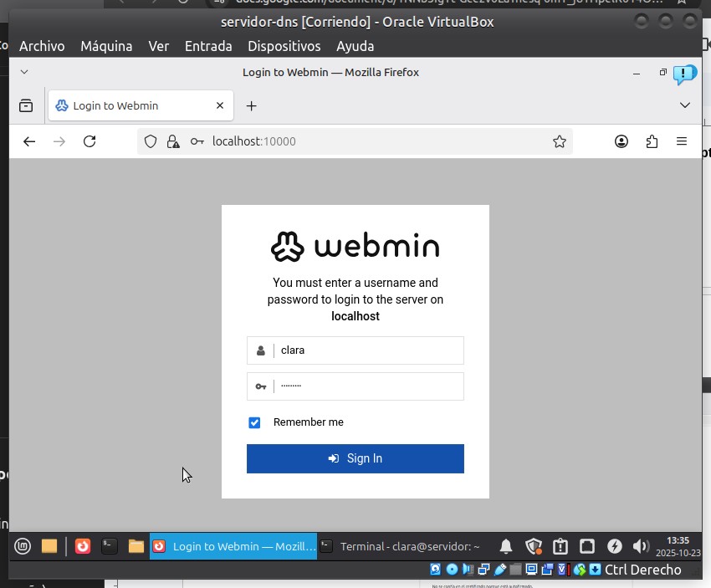Click the volume speaker tray icon

click(641, 546)
